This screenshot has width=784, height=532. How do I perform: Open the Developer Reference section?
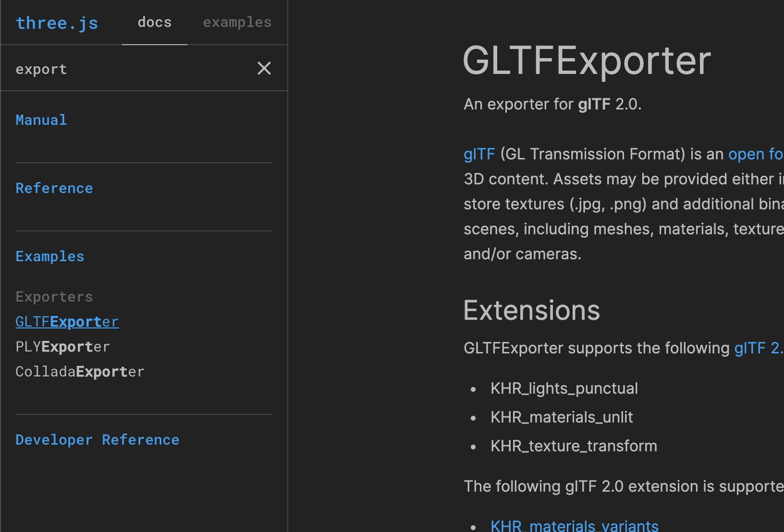click(97, 439)
